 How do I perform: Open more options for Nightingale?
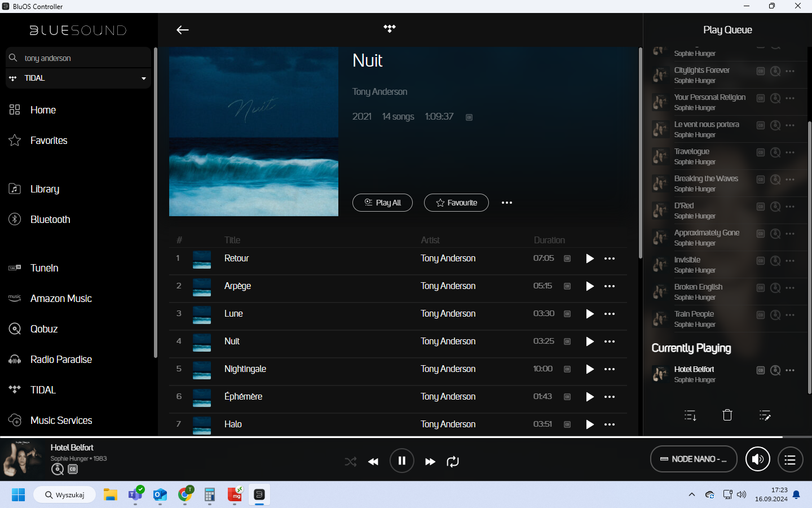click(610, 369)
